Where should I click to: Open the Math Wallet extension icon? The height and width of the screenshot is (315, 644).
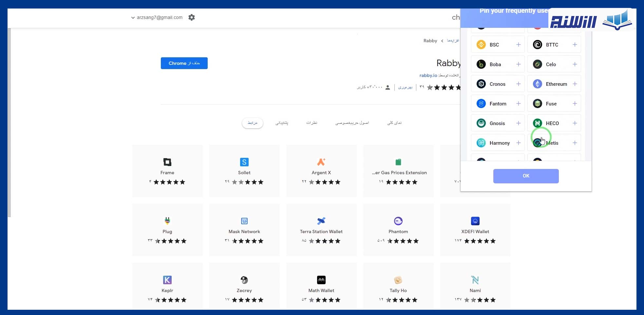(321, 280)
